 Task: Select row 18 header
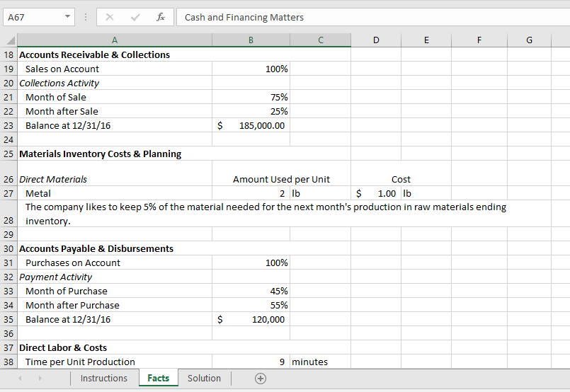[x=8, y=54]
